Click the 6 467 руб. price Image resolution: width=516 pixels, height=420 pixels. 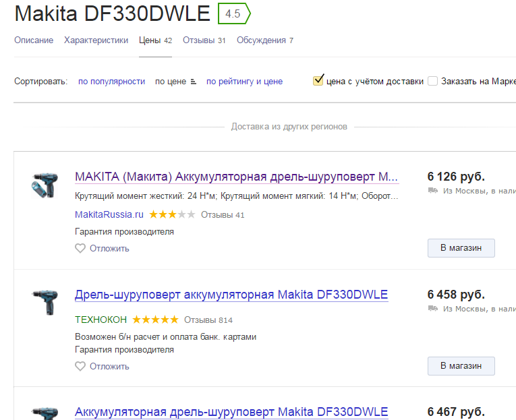[x=456, y=412]
